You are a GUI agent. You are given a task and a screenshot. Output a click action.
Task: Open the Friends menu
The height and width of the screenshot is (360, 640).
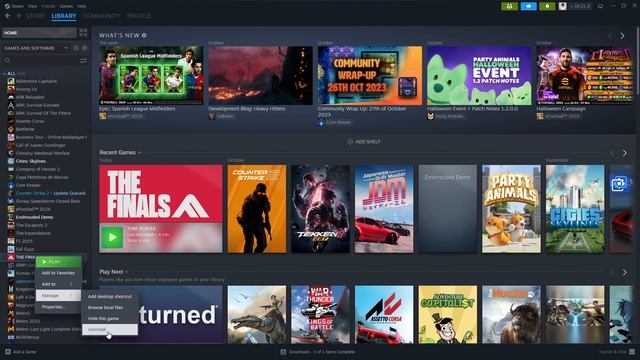pyautogui.click(x=49, y=6)
